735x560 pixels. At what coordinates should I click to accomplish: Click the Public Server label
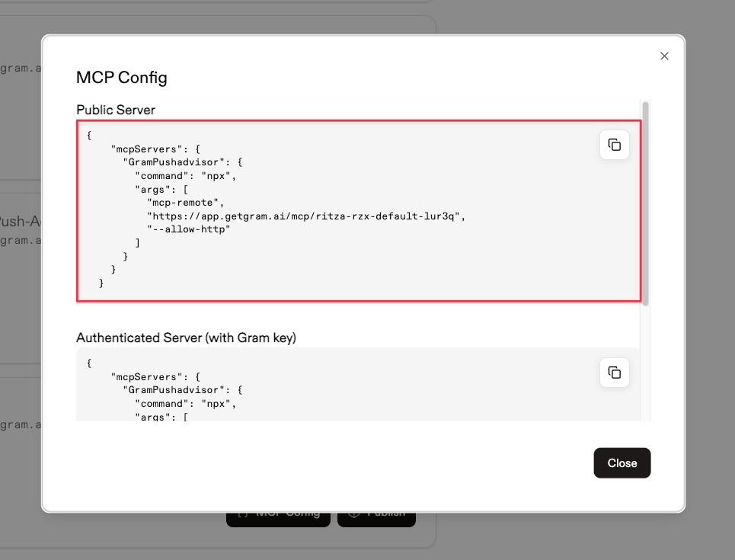click(116, 110)
